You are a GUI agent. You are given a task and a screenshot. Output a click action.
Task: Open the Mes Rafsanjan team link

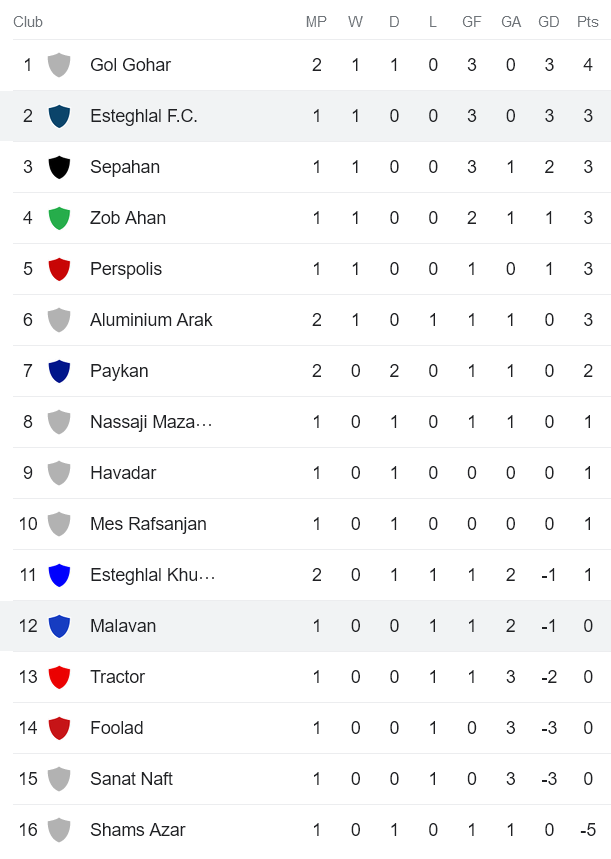coord(148,524)
